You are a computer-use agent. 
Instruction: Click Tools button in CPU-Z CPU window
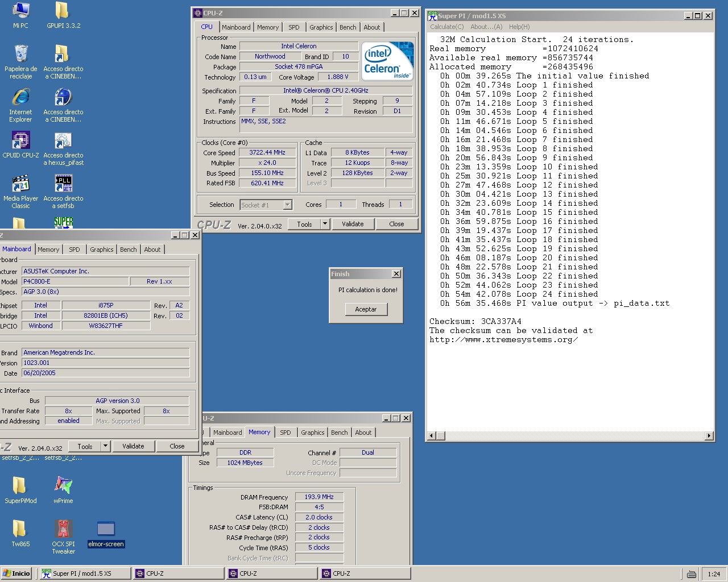point(305,224)
